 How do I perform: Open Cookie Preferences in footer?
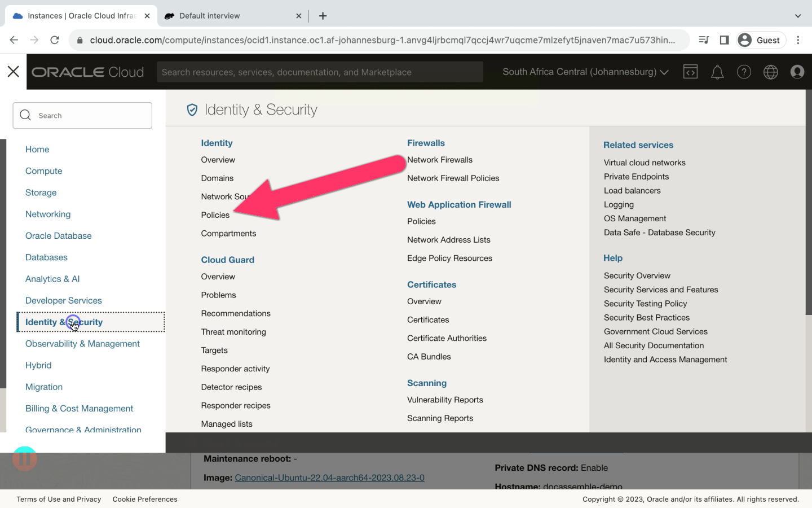[145, 500]
